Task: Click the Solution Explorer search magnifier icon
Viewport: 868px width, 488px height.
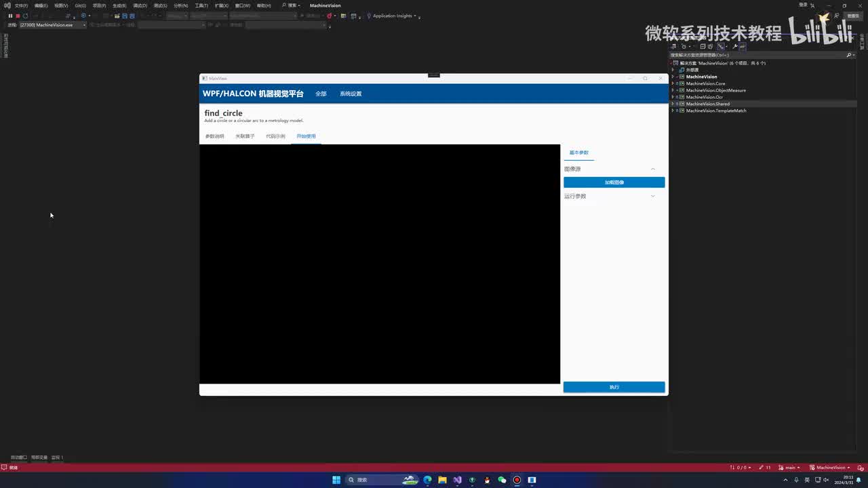Action: pyautogui.click(x=848, y=55)
